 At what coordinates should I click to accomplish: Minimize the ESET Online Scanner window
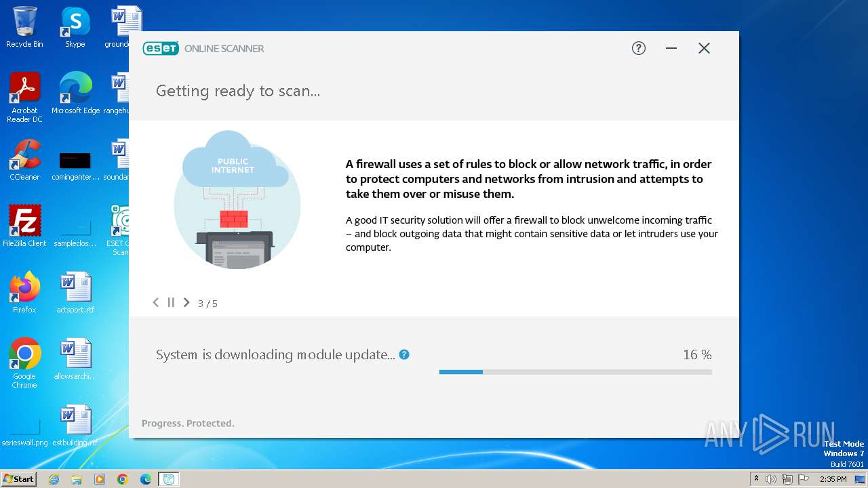pos(671,48)
